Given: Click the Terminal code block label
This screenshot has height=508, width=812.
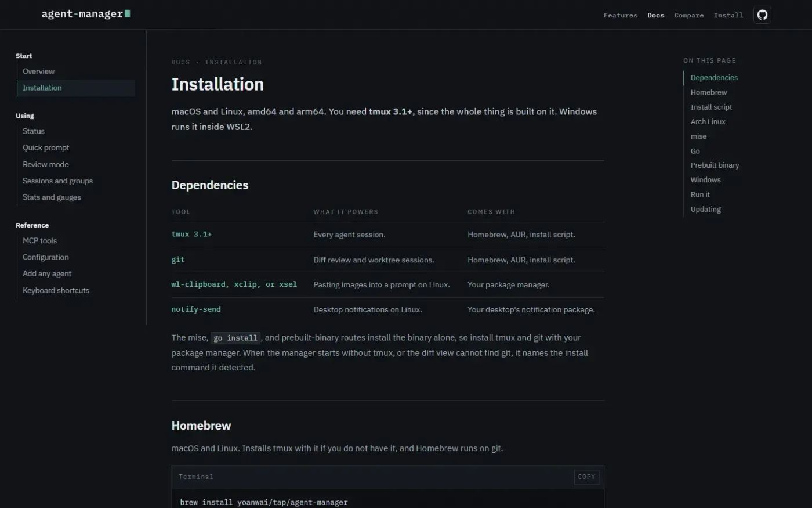Looking at the screenshot, I should point(196,477).
